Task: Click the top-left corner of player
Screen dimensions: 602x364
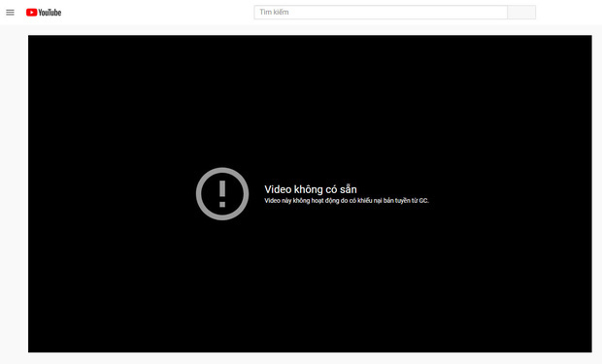Action: pyautogui.click(x=30, y=37)
